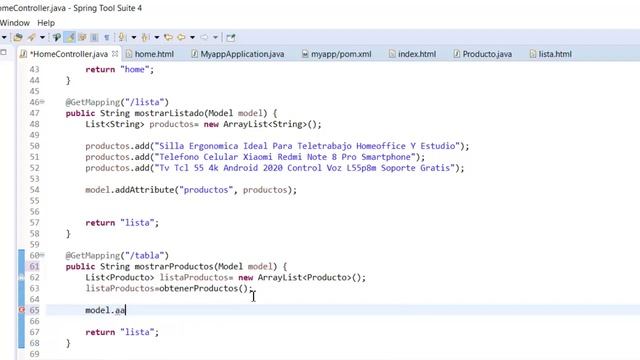Go to Next Annotation
Viewport: 640px width, 360px height.
tap(121, 38)
